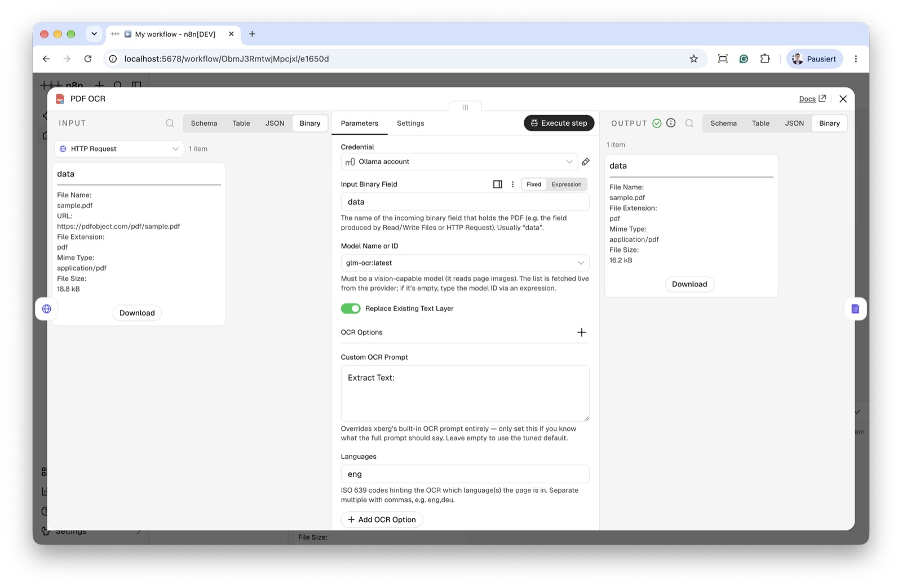The image size is (902, 588).
Task: Go back with the browser back arrow
Action: (x=46, y=59)
